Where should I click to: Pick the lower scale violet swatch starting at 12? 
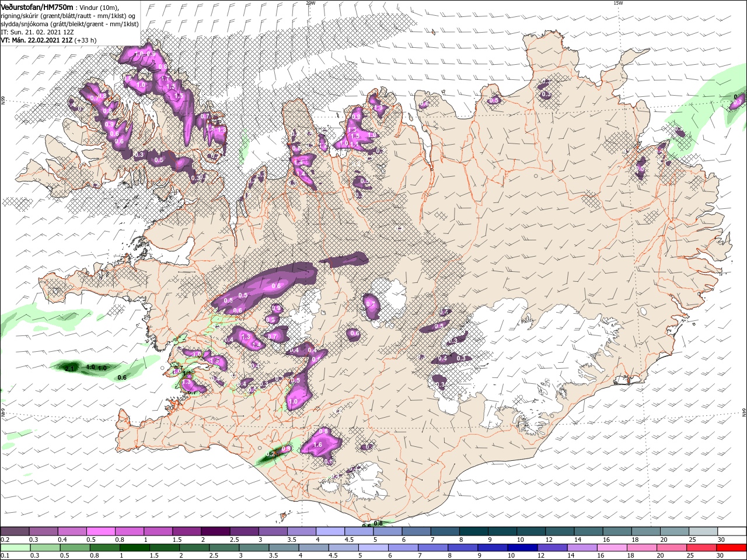click(x=553, y=548)
